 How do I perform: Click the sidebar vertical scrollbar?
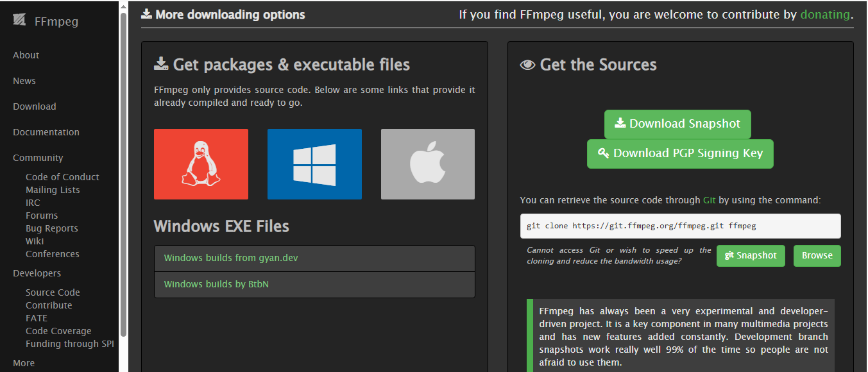click(123, 173)
